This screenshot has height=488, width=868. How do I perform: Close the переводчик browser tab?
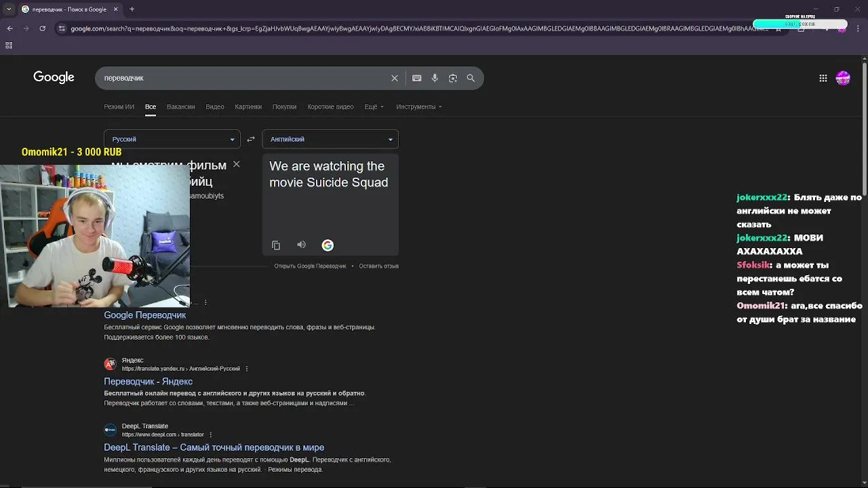115,9
